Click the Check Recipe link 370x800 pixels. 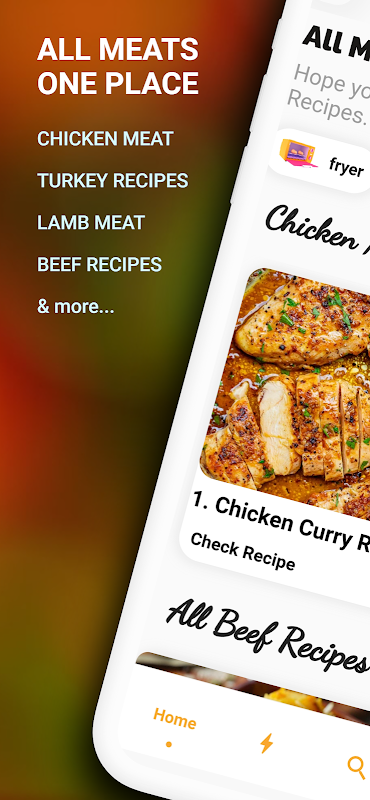click(x=242, y=552)
